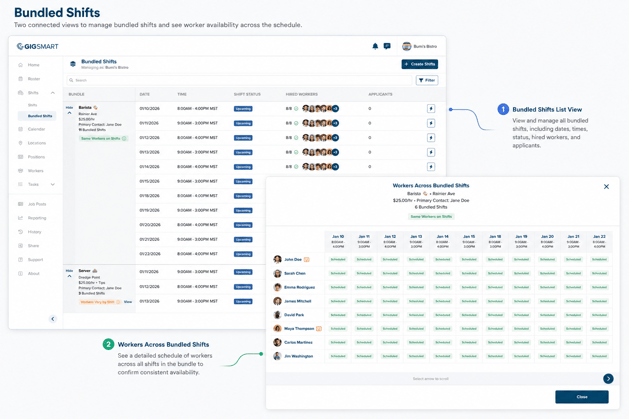Click the Create Shifts button
629x419 pixels.
point(420,64)
